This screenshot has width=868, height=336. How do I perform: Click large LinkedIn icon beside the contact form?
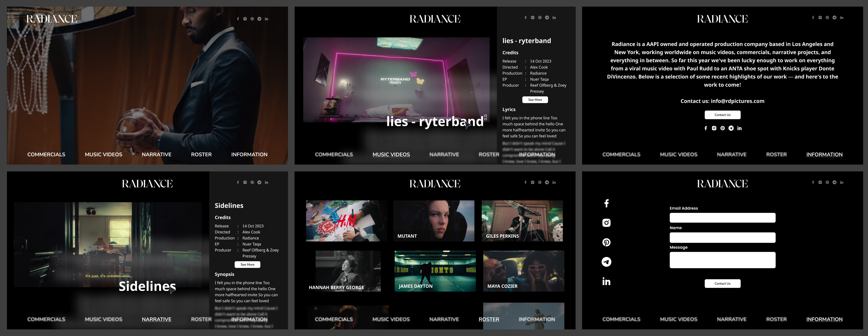click(606, 281)
